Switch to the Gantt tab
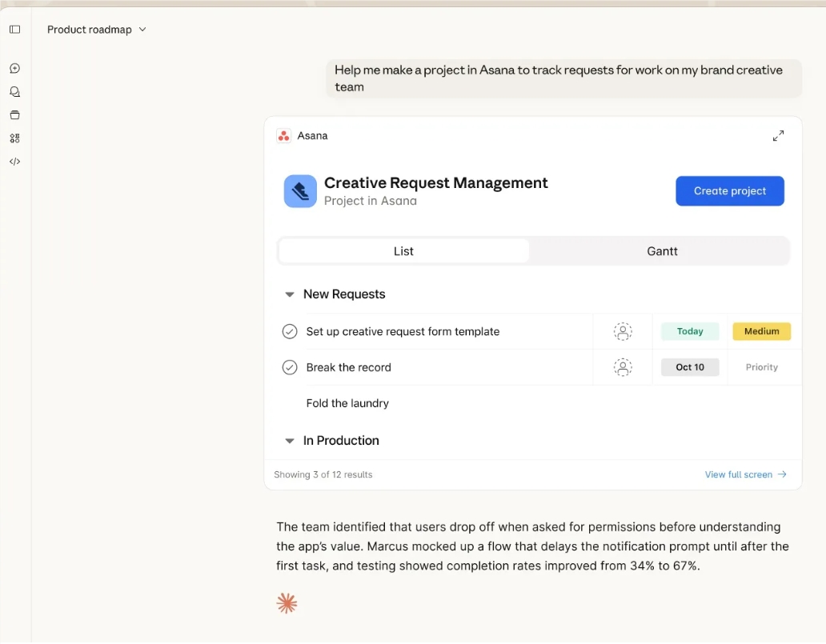 point(662,251)
